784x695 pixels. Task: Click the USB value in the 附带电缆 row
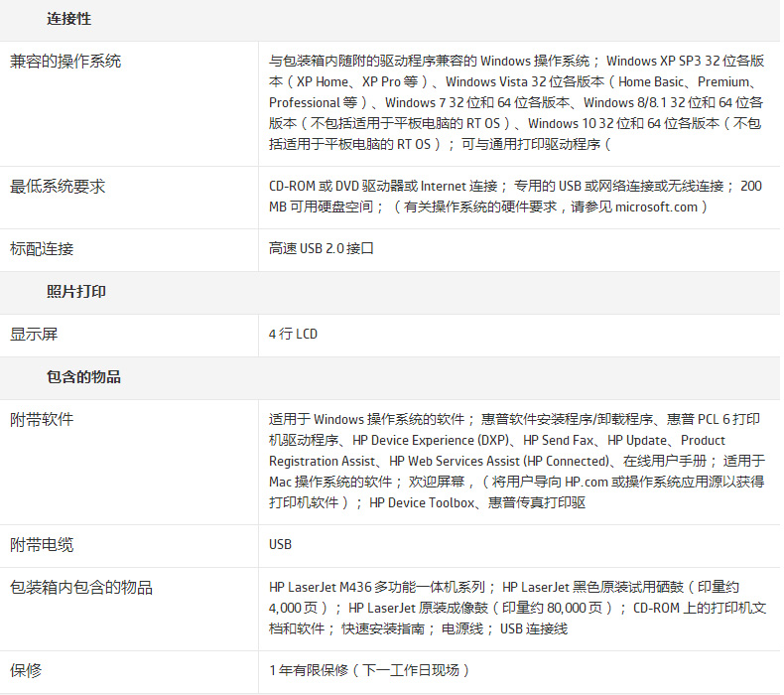(280, 544)
